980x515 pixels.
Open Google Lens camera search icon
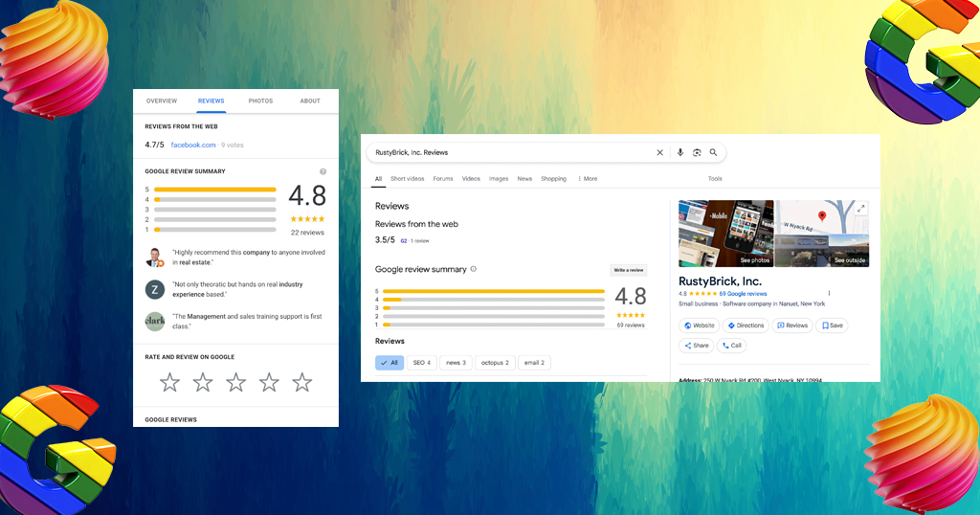coord(697,152)
